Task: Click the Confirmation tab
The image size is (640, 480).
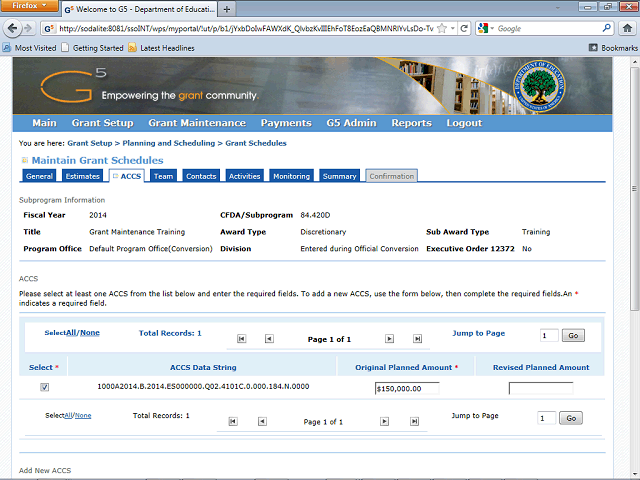Action: 391,176
